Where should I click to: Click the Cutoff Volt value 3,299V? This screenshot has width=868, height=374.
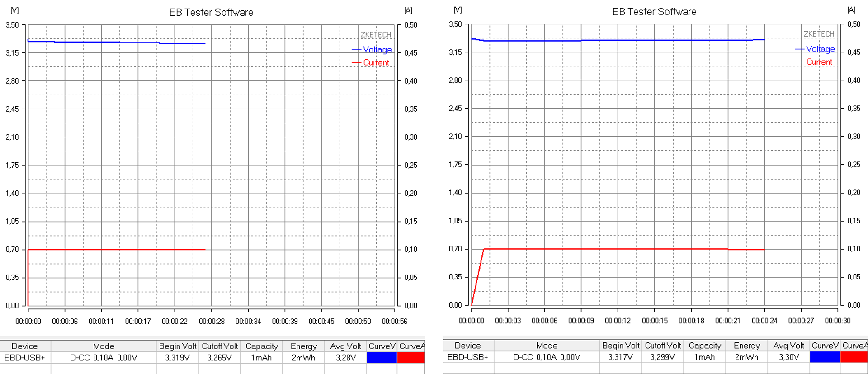point(662,357)
